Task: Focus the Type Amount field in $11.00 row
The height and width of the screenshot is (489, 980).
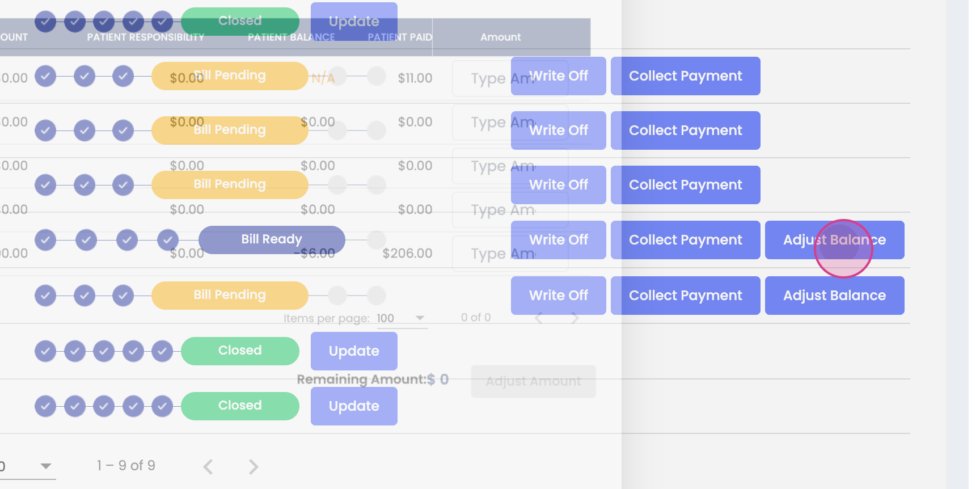Action: point(510,78)
